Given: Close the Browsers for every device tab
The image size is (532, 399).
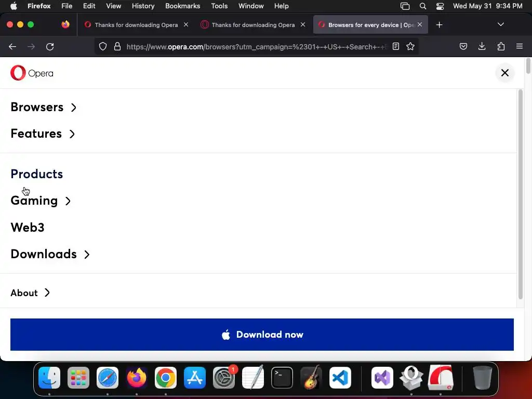Looking at the screenshot, I should [420, 24].
